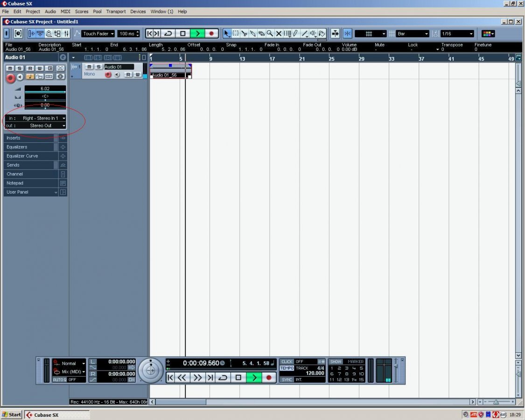The image size is (525, 420).
Task: Open the Devices menu
Action: [138, 11]
